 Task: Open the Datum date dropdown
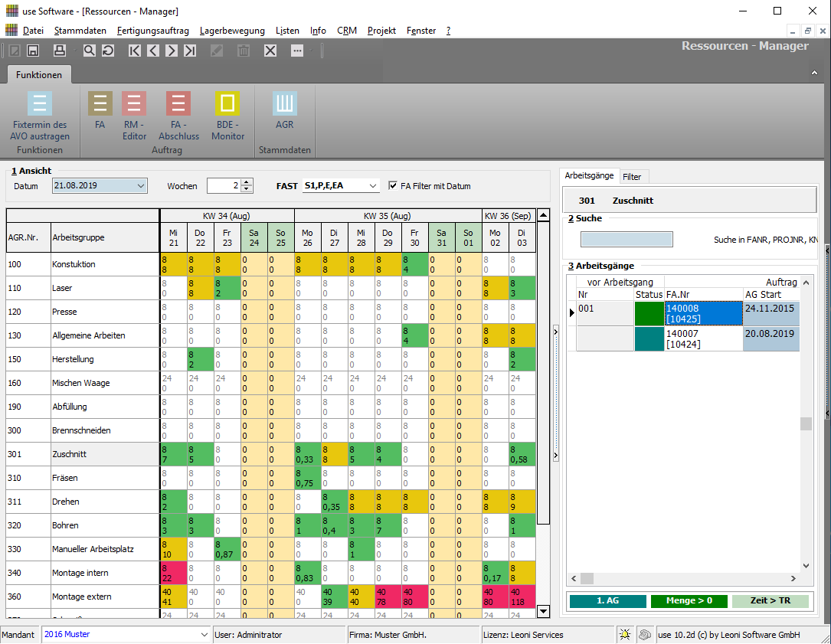coord(140,186)
